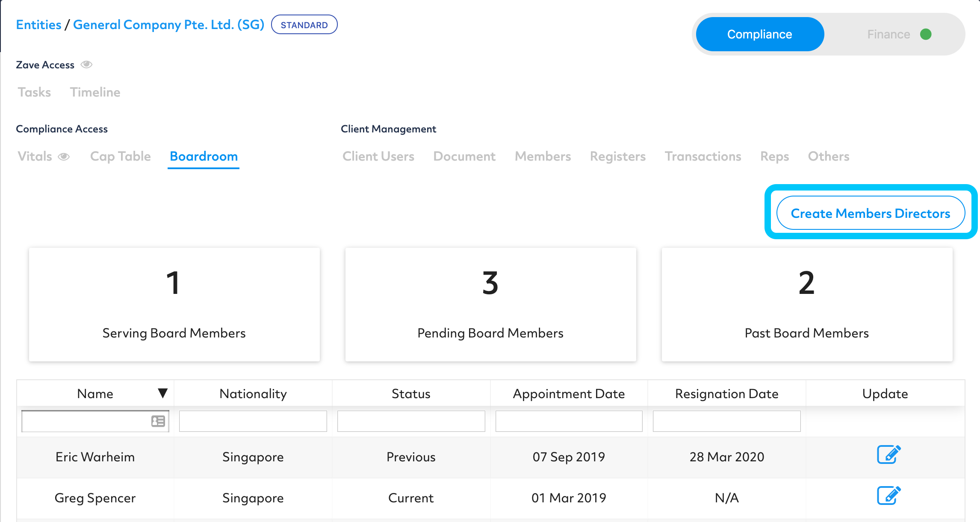Edit Greg Spencer's board member record
Viewport: 980px width, 522px height.
888,496
